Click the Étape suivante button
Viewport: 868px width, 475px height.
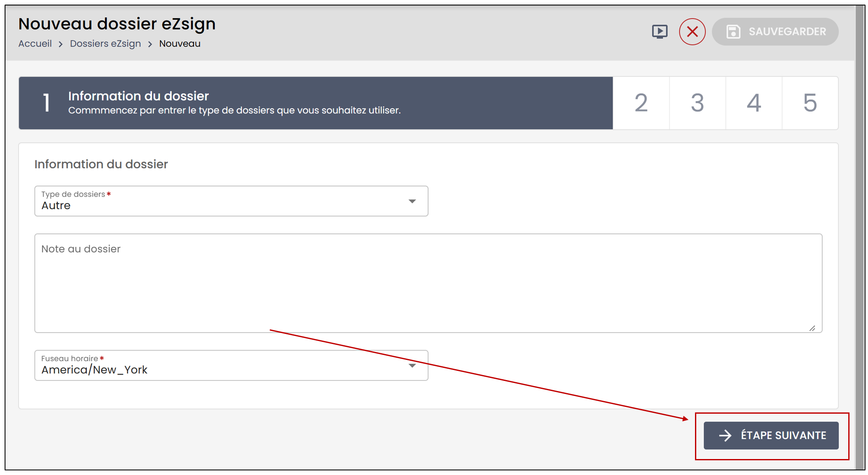click(x=771, y=436)
